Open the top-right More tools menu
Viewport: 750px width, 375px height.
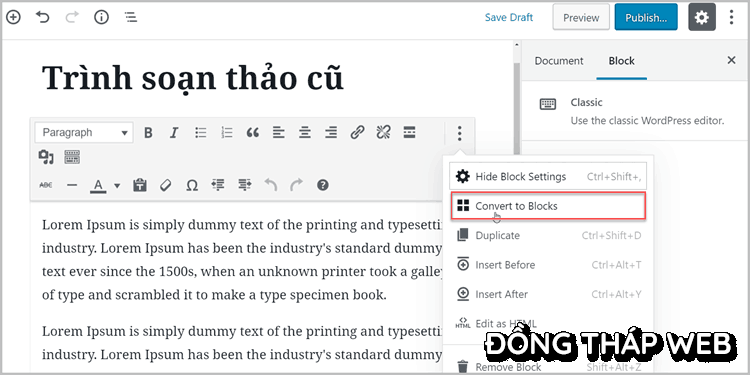731,17
